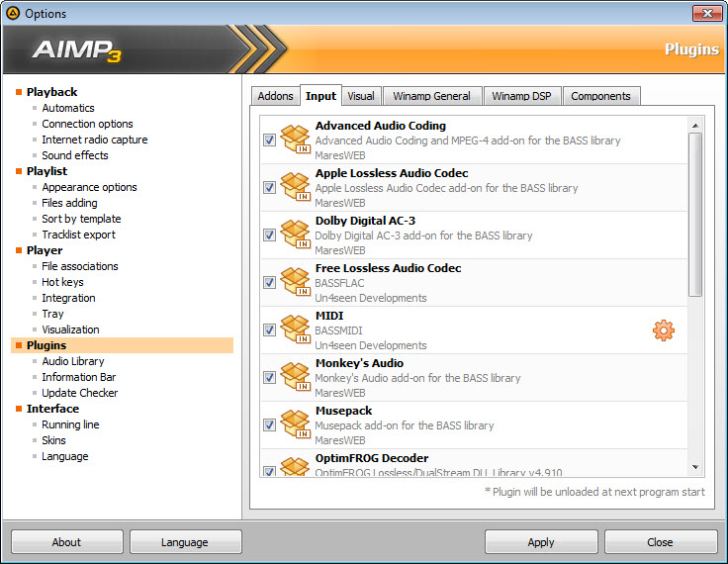Select the Plugins section

[x=122, y=345]
